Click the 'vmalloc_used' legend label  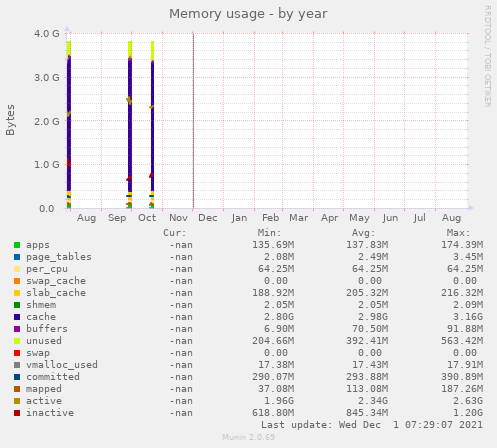[62, 365]
